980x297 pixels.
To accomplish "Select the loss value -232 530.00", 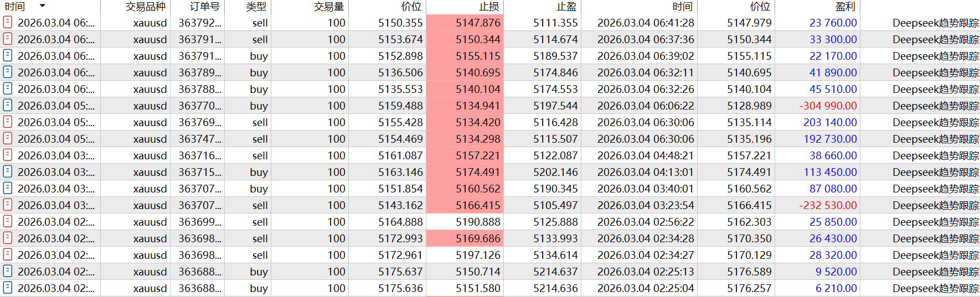I will 828,205.
